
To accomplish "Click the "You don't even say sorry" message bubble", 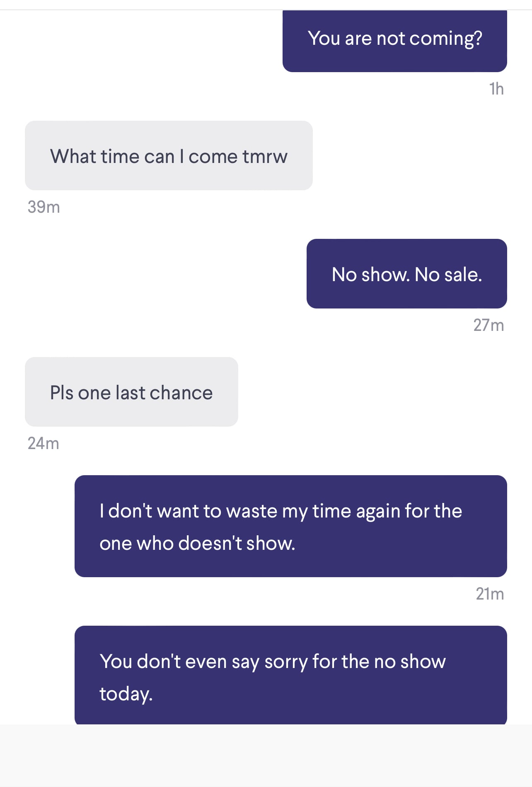I will coord(291,675).
